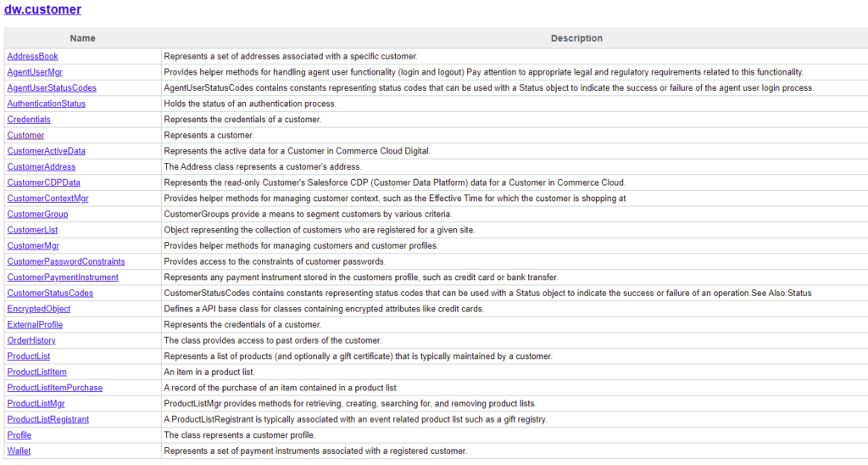Click the AgentUserMgr link
Image resolution: width=868 pixels, height=465 pixels.
click(x=35, y=72)
